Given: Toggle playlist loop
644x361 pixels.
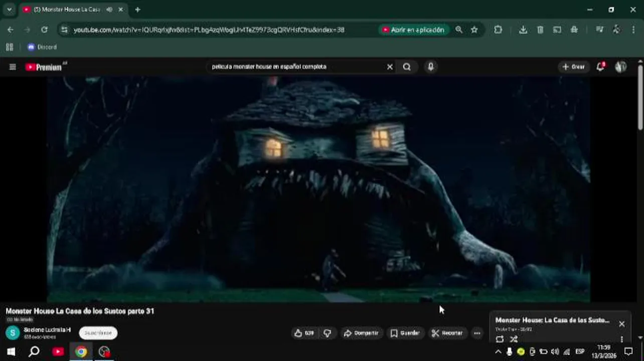Looking at the screenshot, I should point(499,339).
